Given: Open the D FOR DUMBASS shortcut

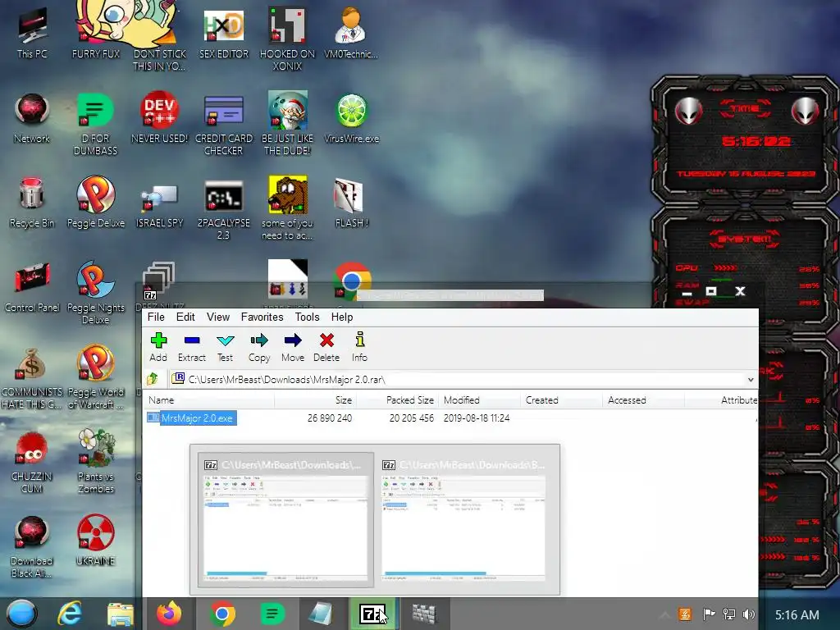Looking at the screenshot, I should (95, 123).
